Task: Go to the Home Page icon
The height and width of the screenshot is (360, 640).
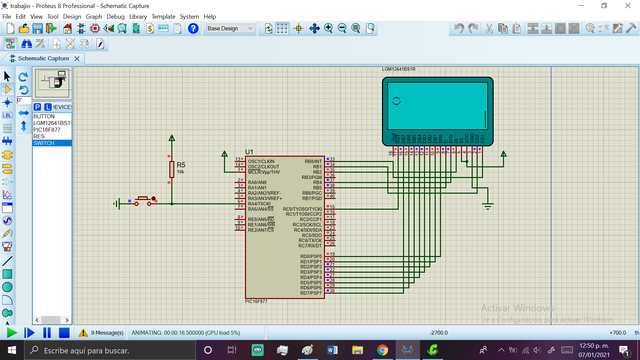Action: (68, 29)
